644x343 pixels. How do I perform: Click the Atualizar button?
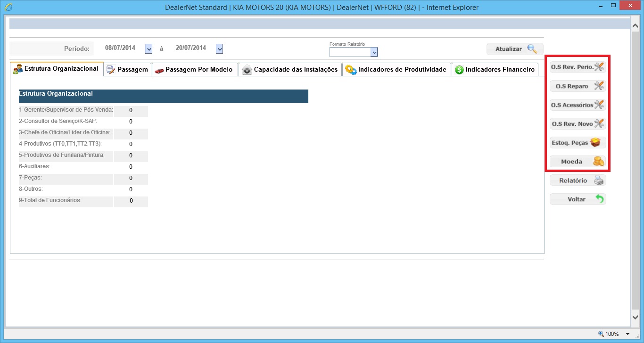[x=515, y=49]
